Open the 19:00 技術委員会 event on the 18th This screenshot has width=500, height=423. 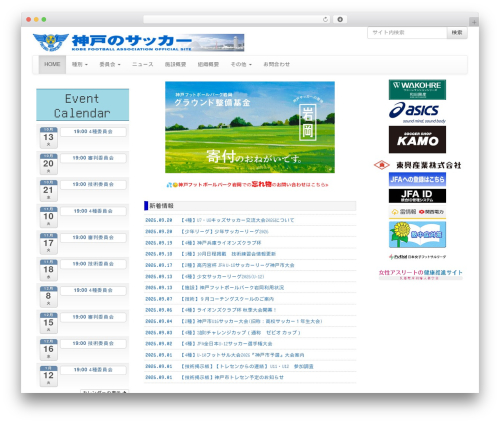[x=93, y=264]
